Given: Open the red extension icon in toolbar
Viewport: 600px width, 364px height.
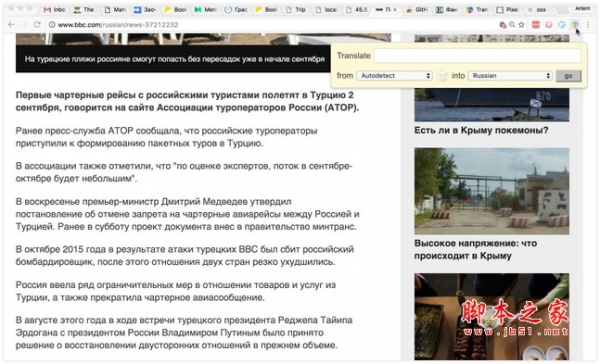Looking at the screenshot, I should [x=536, y=24].
